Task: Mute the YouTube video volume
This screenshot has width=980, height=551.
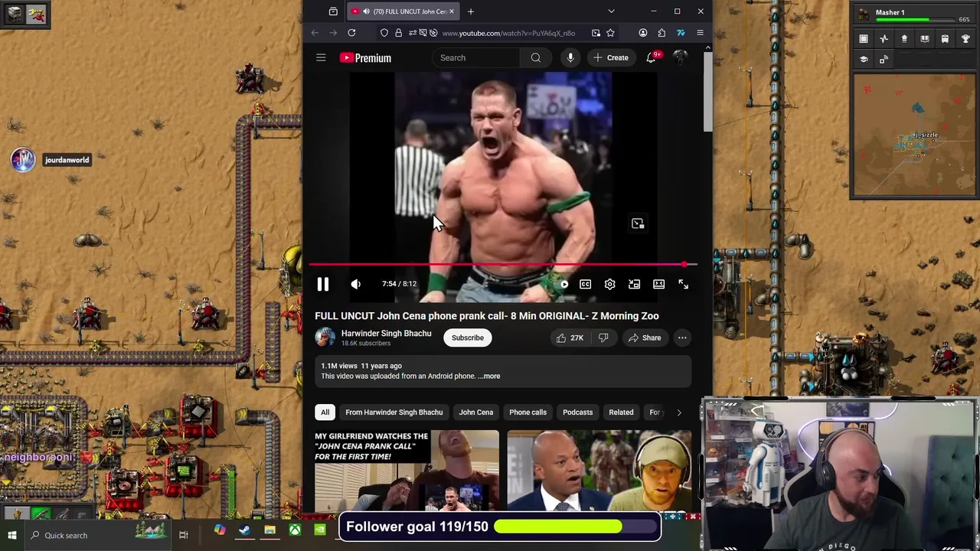Action: click(x=356, y=284)
